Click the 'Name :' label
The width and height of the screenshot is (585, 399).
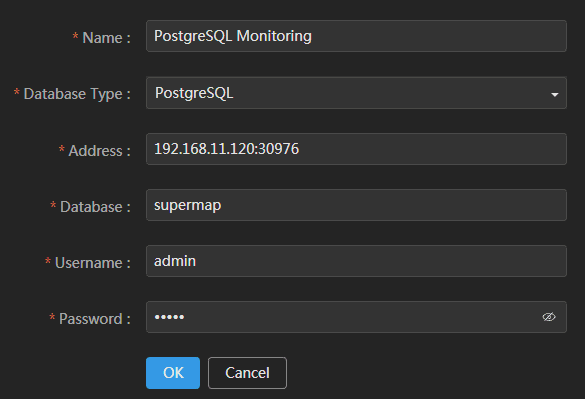(x=106, y=38)
